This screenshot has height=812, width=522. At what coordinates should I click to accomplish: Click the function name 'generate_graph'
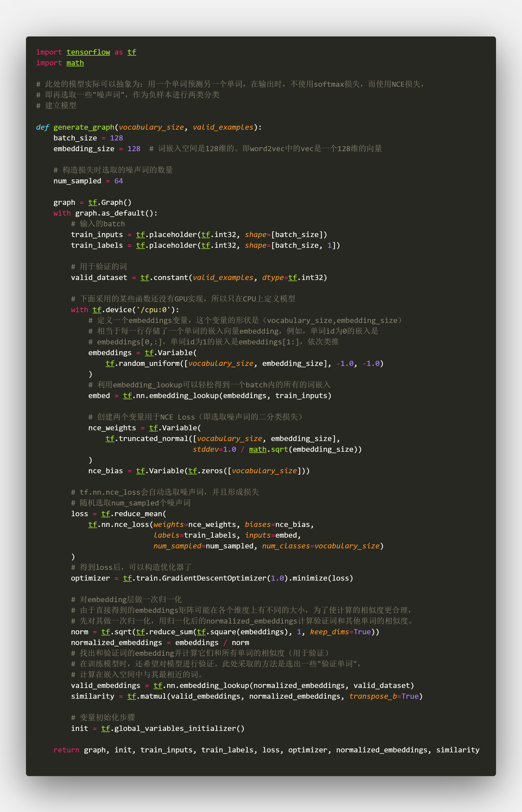click(x=84, y=127)
